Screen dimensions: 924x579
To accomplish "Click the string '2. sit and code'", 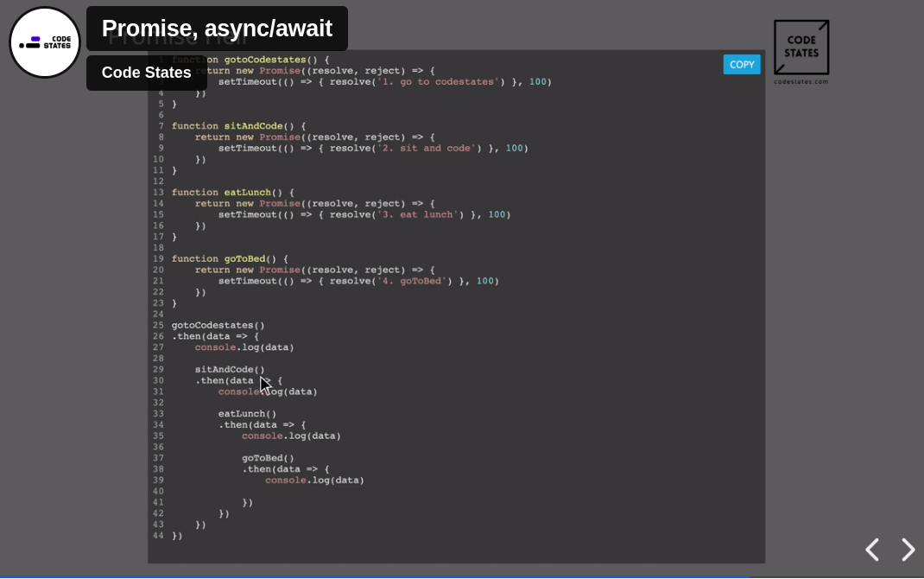I will 427,148.
